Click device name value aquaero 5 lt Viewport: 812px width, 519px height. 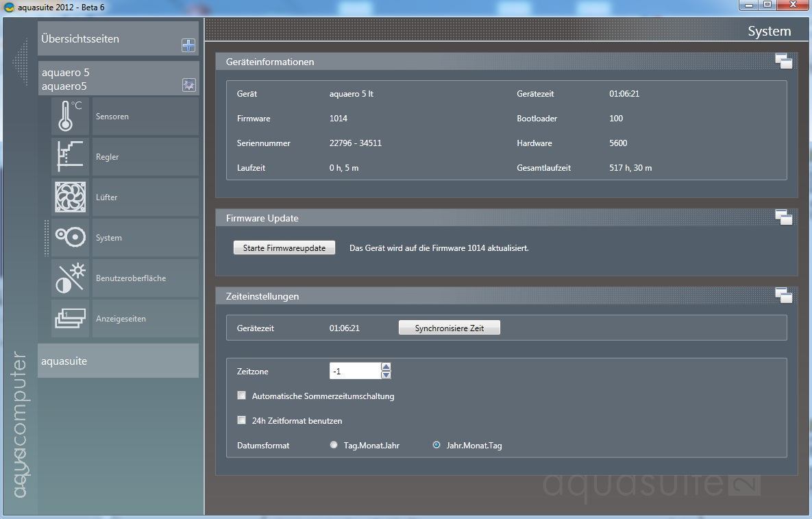(351, 94)
